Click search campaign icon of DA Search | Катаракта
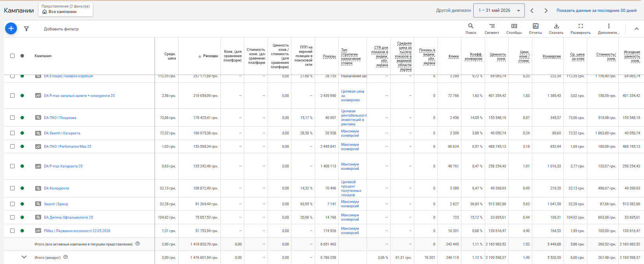The width and height of the screenshot is (644, 264). 38,133
